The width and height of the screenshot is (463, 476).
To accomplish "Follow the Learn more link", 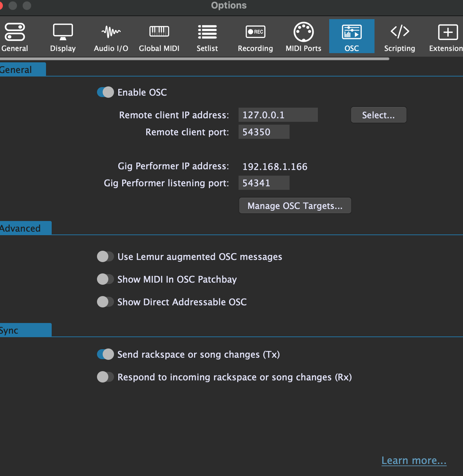I will tap(414, 460).
